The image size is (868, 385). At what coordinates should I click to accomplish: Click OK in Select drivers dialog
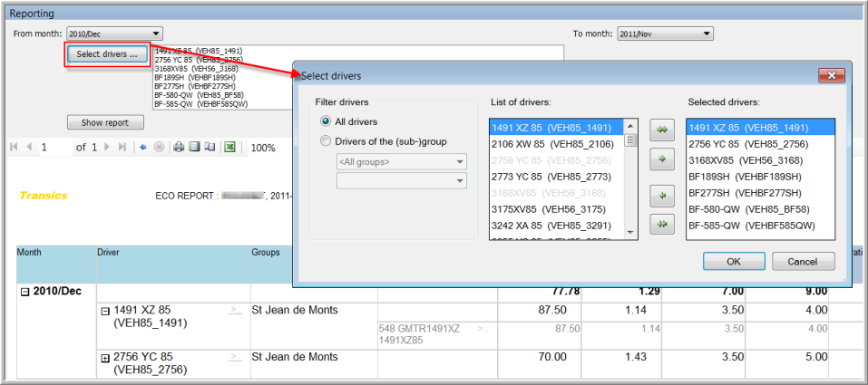734,261
